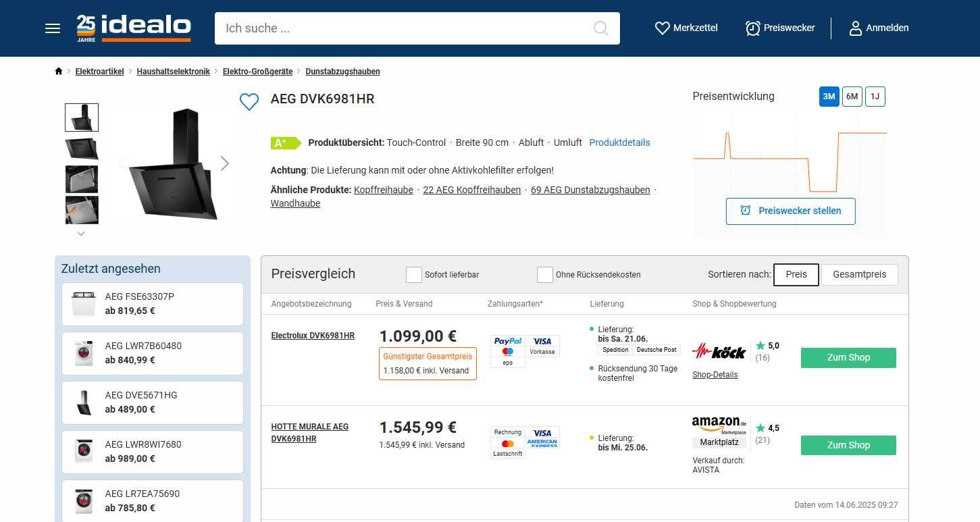Click the köck shop logo

719,351
